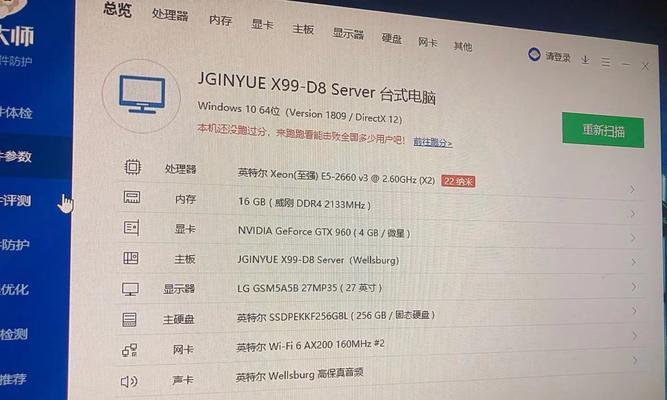Click the 请登录 login link
Image resolution: width=667 pixels, height=400 pixels.
click(x=558, y=57)
